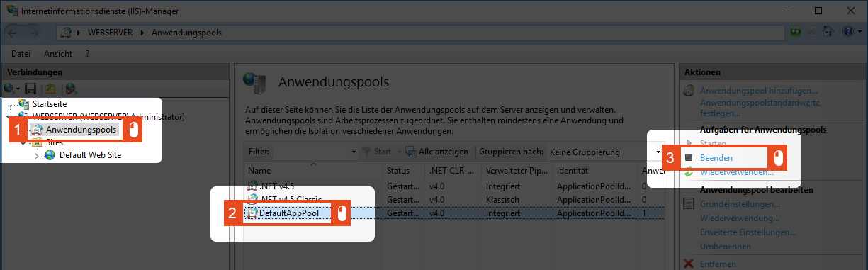Click into the Filter input field
The height and width of the screenshot is (270, 868).
point(312,152)
